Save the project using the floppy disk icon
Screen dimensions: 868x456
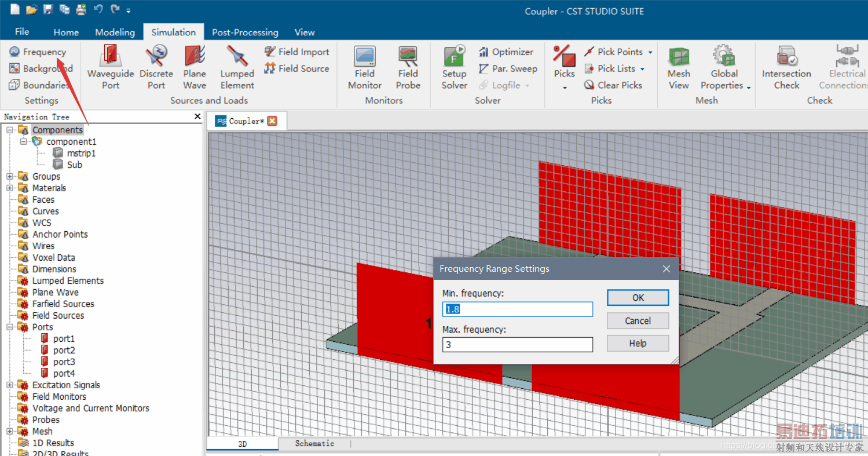(x=48, y=9)
